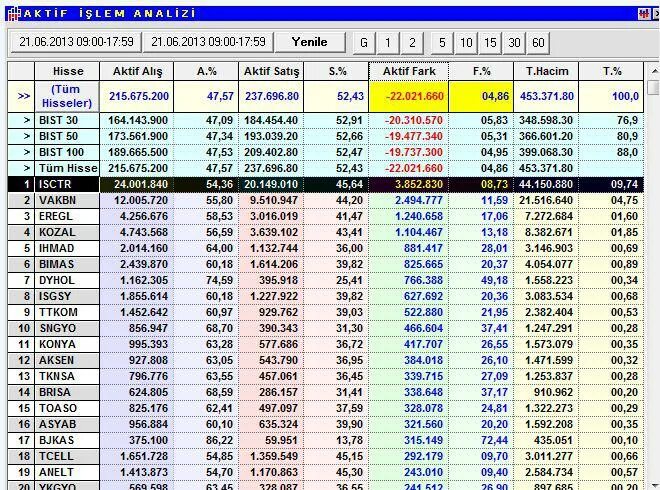This screenshot has width=660, height=490.
Task: Select the BJKAS stock row
Action: click(x=326, y=440)
